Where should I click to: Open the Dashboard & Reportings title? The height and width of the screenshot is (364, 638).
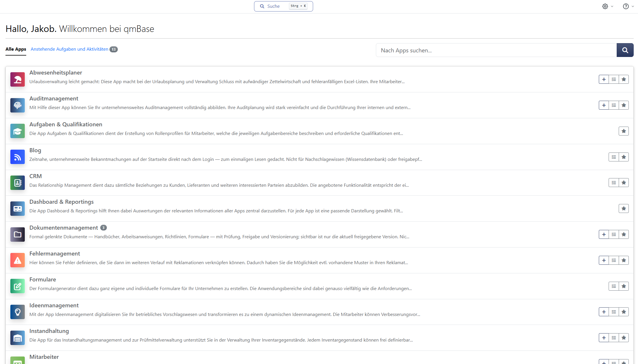pyautogui.click(x=61, y=202)
